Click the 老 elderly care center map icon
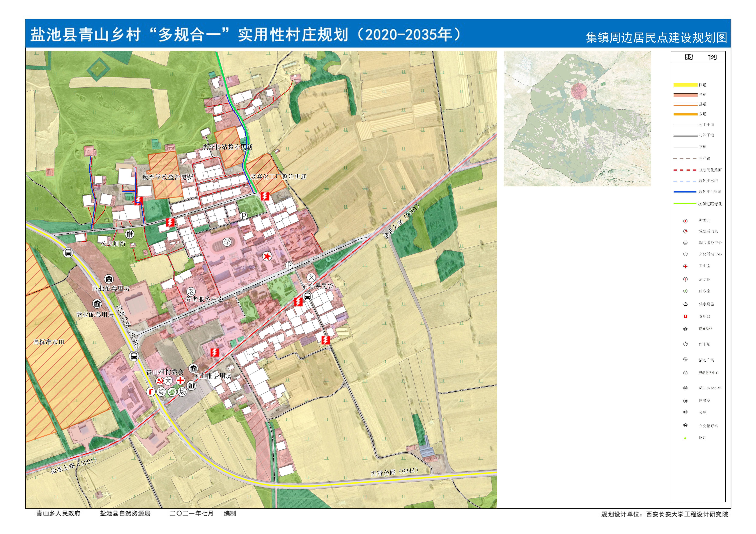 tap(191, 292)
